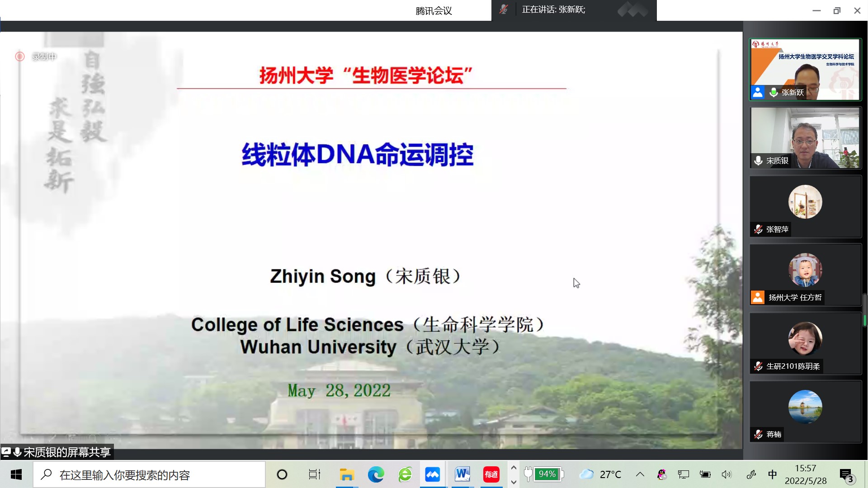Open File Explorer from the taskbar
The width and height of the screenshot is (868, 488).
[x=347, y=474]
